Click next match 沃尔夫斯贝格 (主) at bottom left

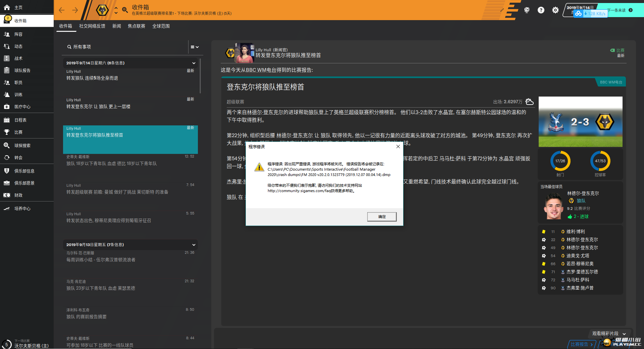pyautogui.click(x=32, y=346)
